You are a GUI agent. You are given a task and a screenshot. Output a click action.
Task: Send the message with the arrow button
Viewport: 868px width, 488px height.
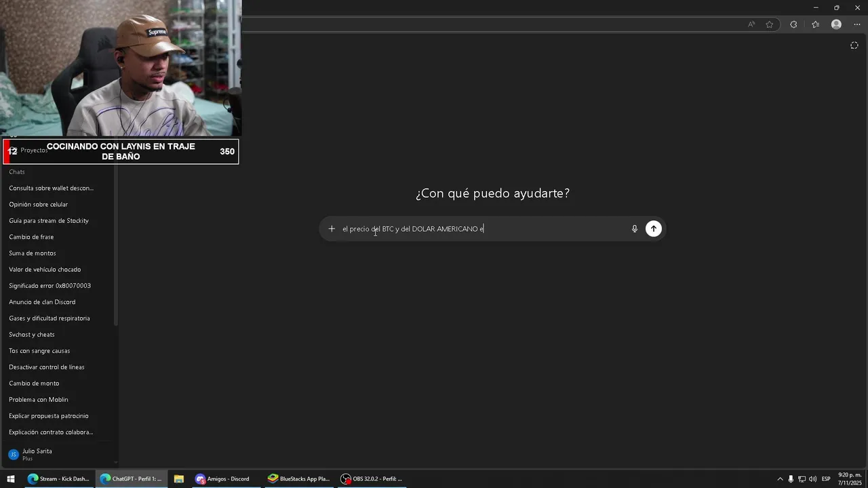click(x=654, y=229)
